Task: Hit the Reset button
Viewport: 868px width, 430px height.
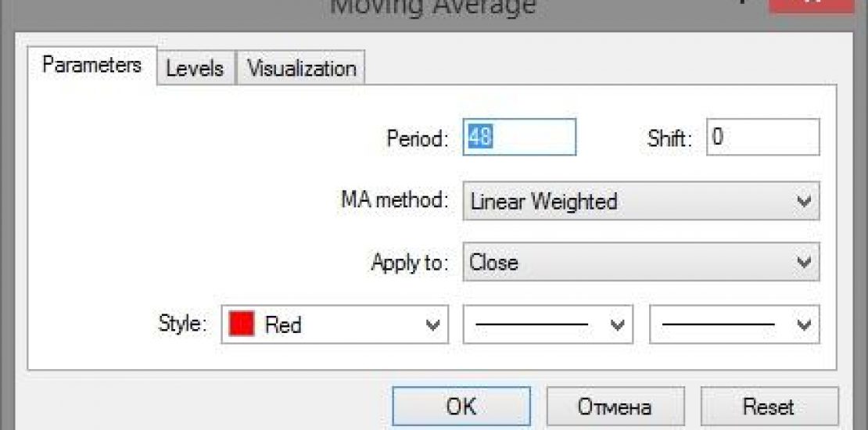Action: [769, 407]
